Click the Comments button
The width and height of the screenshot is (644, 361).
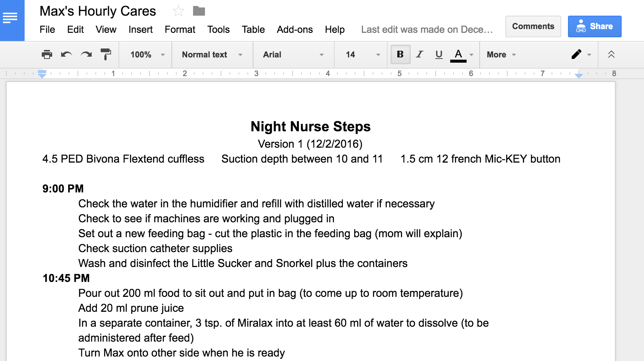tap(533, 26)
